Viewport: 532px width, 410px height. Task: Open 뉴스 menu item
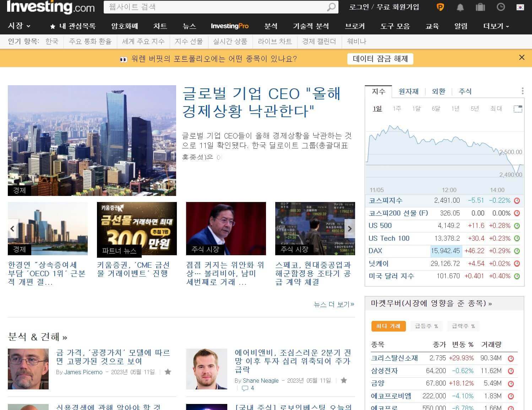[x=189, y=26]
